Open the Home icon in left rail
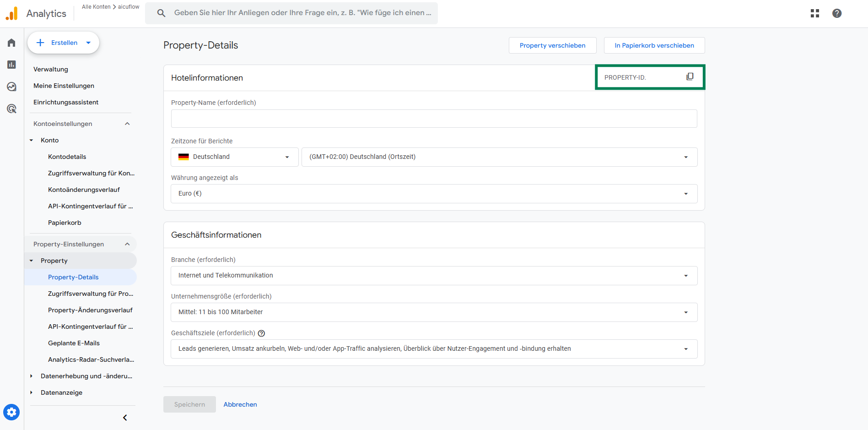 click(11, 43)
